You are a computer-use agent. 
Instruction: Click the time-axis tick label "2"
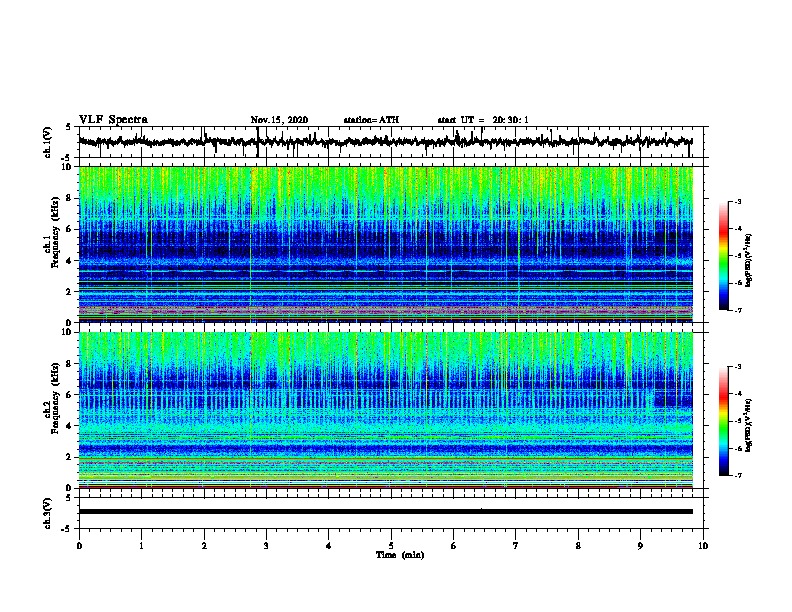(204, 546)
